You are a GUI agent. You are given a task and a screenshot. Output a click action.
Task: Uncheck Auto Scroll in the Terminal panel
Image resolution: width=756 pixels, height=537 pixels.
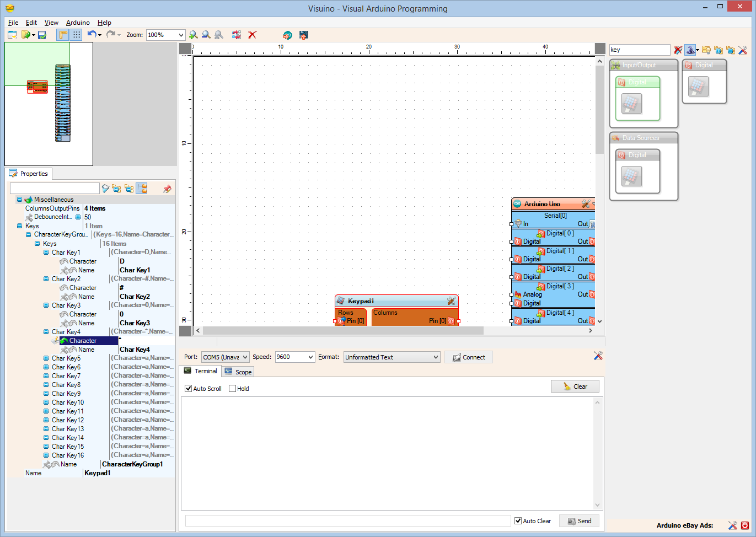click(189, 388)
